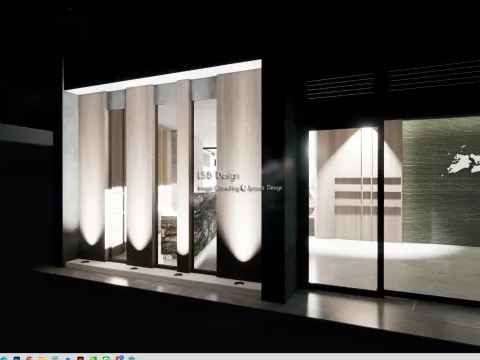The image size is (480, 360).
Task: Open the pink taskbar app with notification badge
Action: point(119,358)
